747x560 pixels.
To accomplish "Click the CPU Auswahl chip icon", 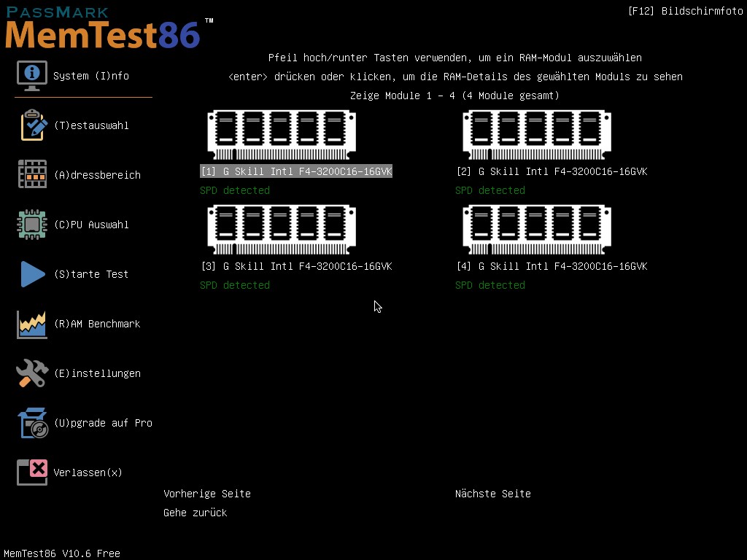I will coord(32,225).
